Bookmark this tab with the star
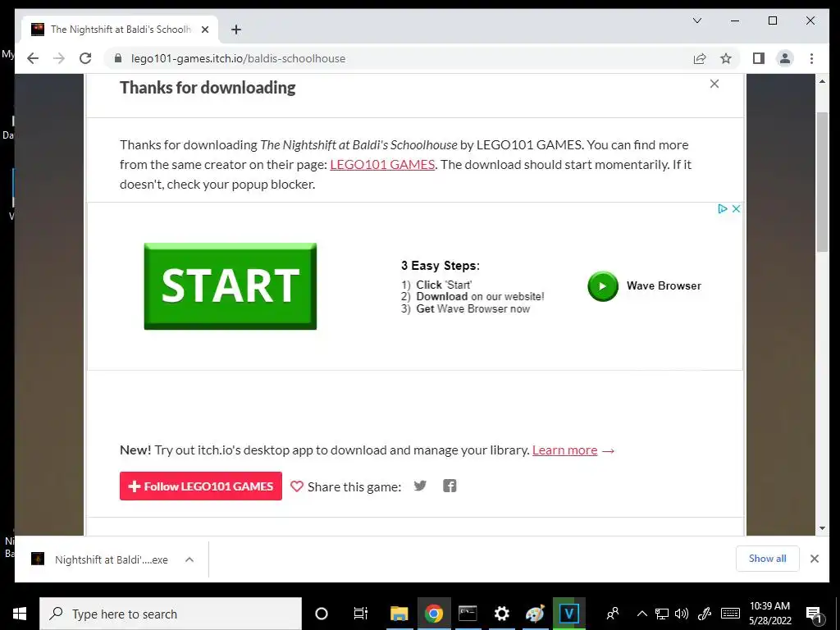The image size is (840, 630). pyautogui.click(x=726, y=58)
